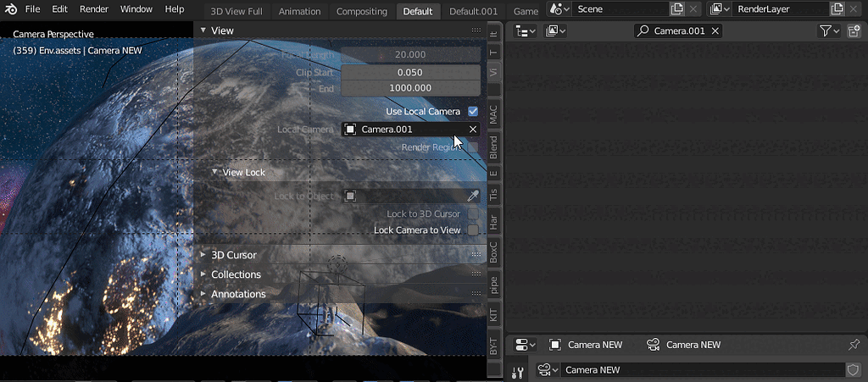This screenshot has height=382, width=868.
Task: Open the Outliner filter funnel dropdown
Action: tap(829, 31)
